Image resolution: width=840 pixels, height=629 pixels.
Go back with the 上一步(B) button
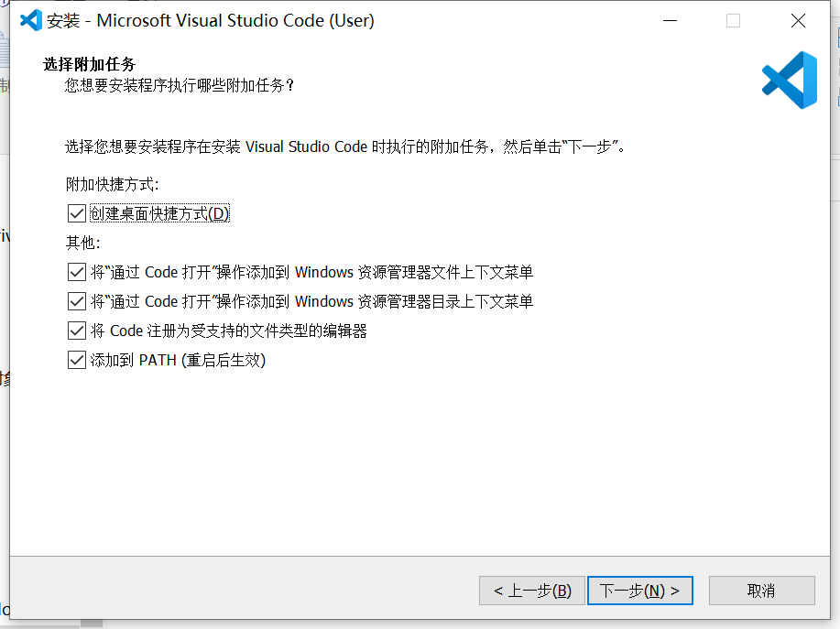(x=532, y=591)
